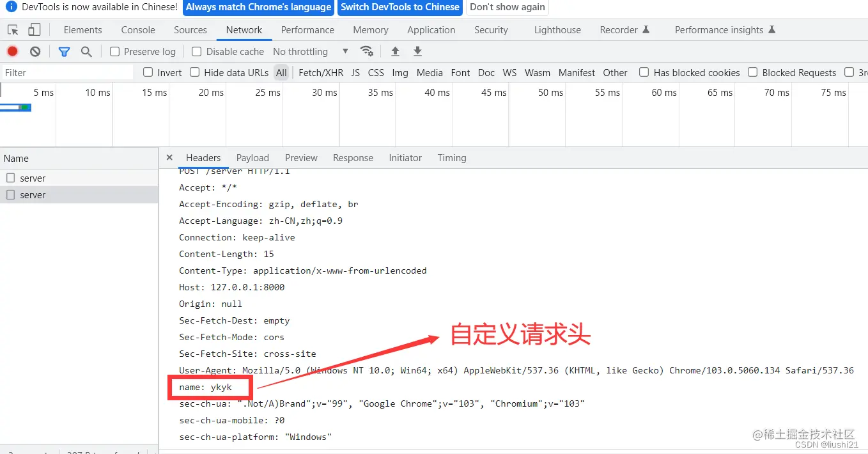Open the Sources tab
This screenshot has height=454, width=868.
click(190, 30)
